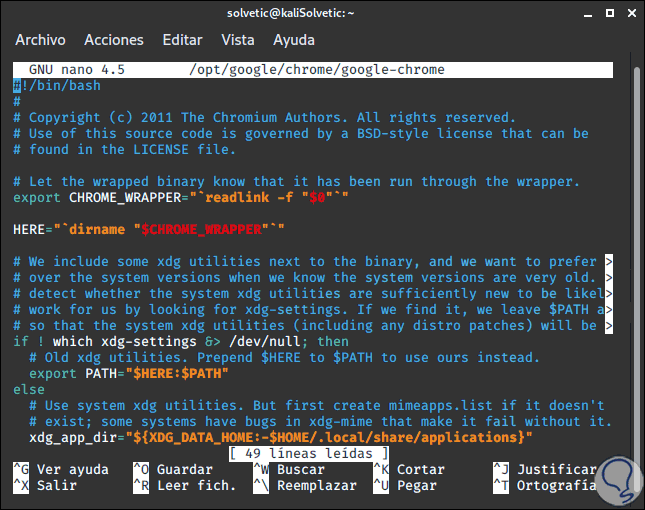Click 'GNU nano 4.5' in title bar

point(77,70)
